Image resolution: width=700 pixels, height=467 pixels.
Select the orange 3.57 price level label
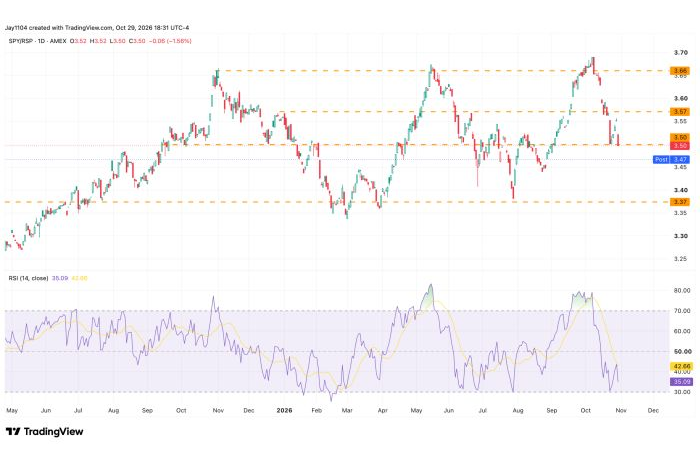680,112
